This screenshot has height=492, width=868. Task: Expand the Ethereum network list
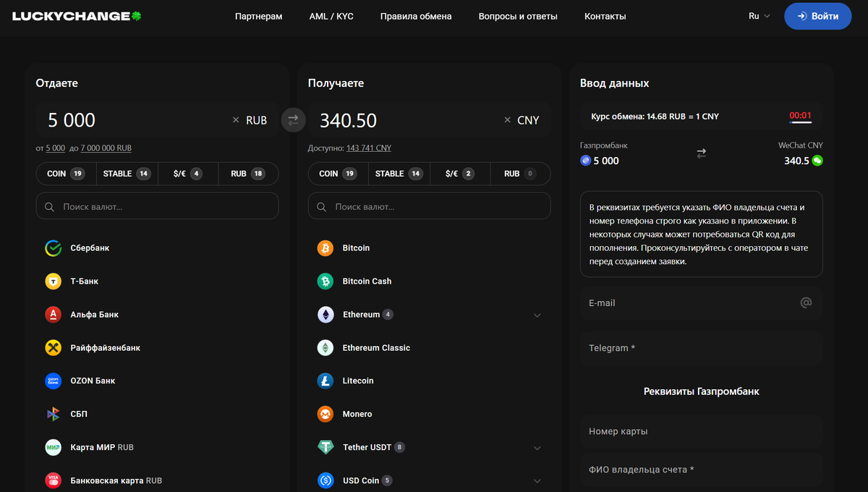click(537, 315)
